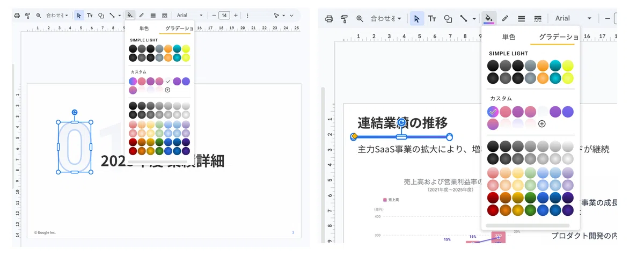Image resolution: width=644 pixels, height=263 pixels.
Task: Add custom gradient via plus, left window
Action: (167, 90)
